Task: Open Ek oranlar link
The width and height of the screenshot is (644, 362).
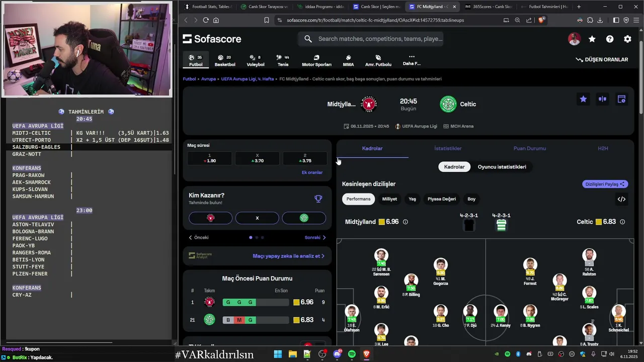Action: (x=312, y=172)
